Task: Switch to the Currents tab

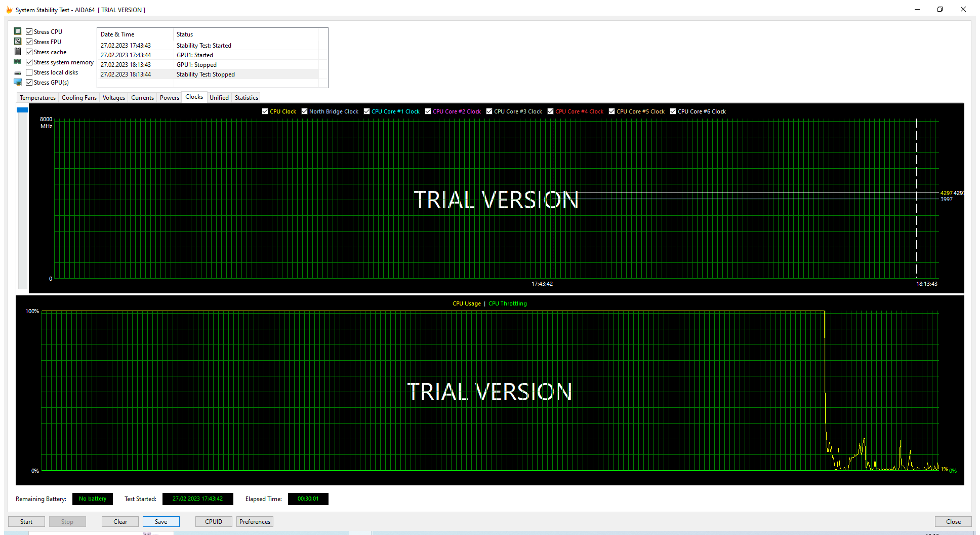Action: (x=142, y=98)
